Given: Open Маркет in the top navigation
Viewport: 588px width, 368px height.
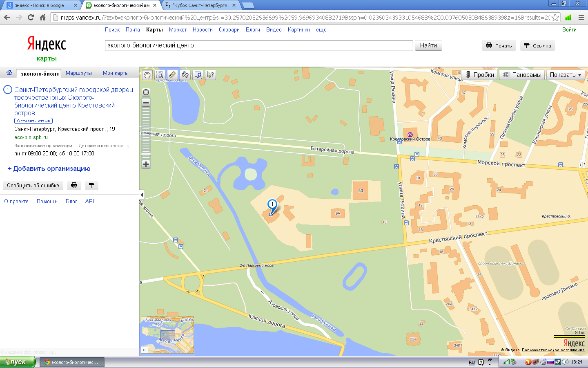Looking at the screenshot, I should pyautogui.click(x=178, y=30).
